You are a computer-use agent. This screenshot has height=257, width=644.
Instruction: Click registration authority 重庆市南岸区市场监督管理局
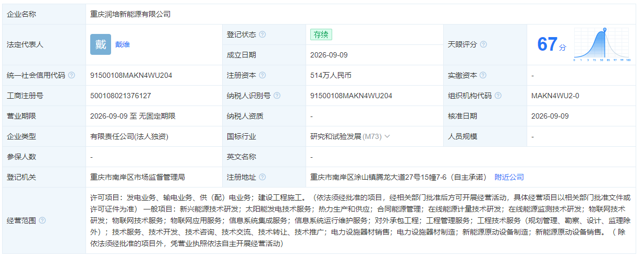click(x=138, y=177)
